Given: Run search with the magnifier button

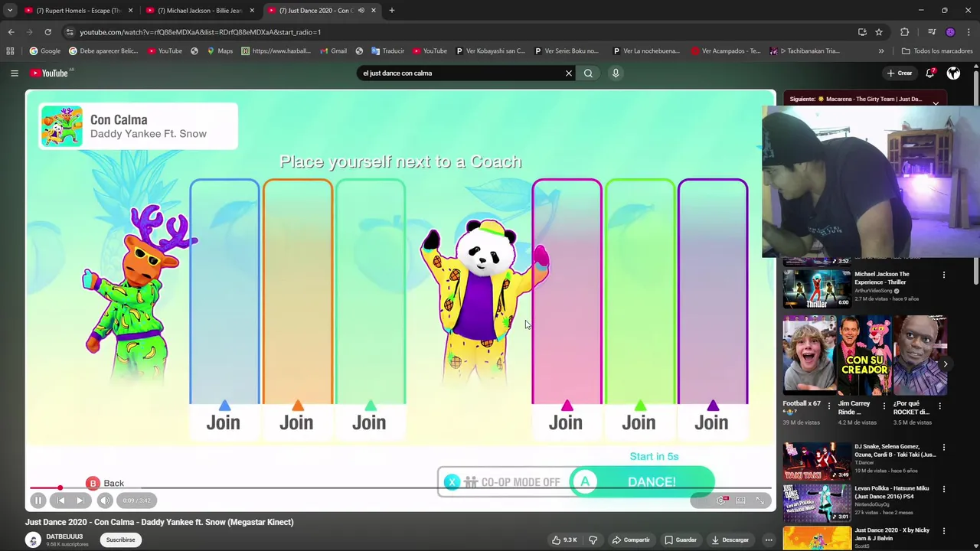Looking at the screenshot, I should [x=588, y=73].
